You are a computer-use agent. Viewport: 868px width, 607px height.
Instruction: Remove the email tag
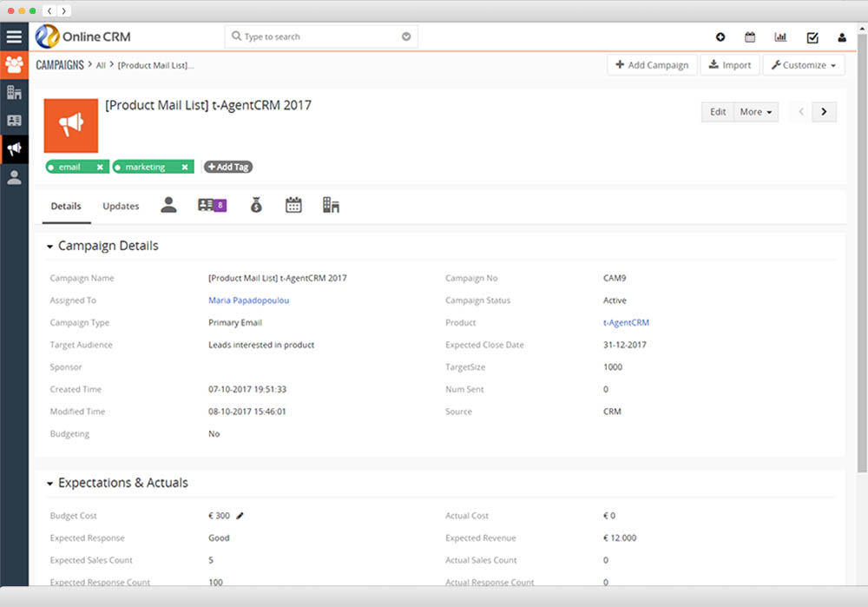click(100, 168)
